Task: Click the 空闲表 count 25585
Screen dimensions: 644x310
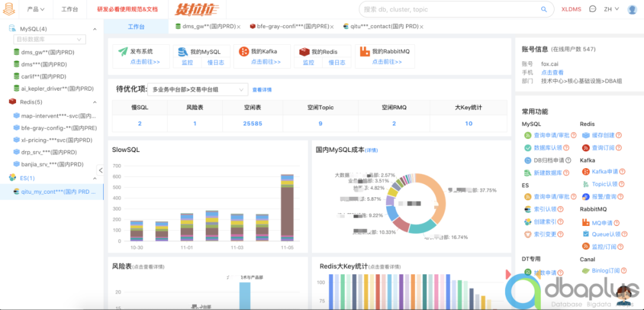Action: tap(253, 123)
